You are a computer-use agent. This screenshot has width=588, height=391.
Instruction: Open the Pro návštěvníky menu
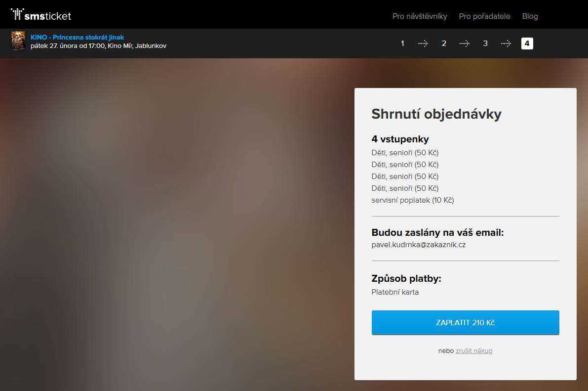[419, 16]
